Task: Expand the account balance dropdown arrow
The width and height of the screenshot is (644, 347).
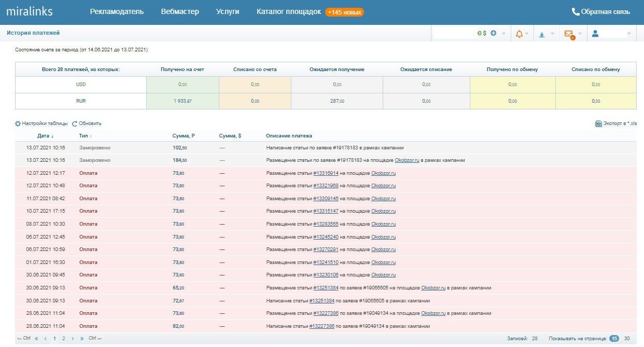Action: [503, 34]
